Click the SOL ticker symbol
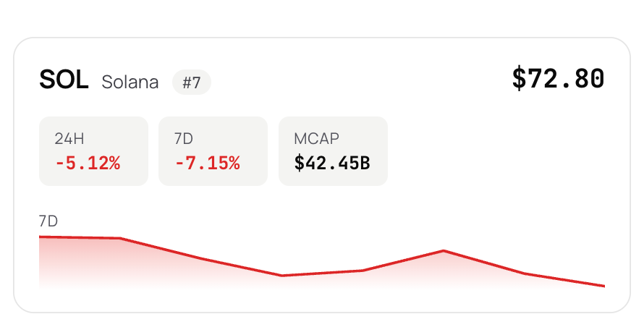The width and height of the screenshot is (644, 327). [x=64, y=80]
